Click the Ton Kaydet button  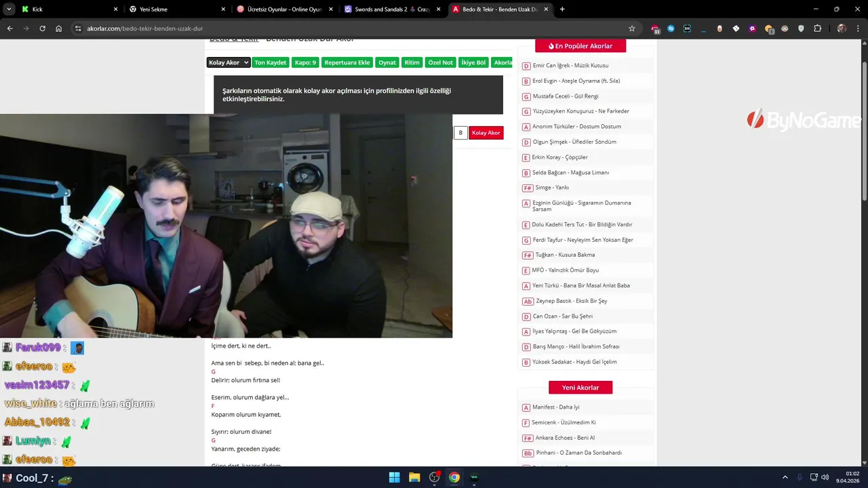[271, 62]
